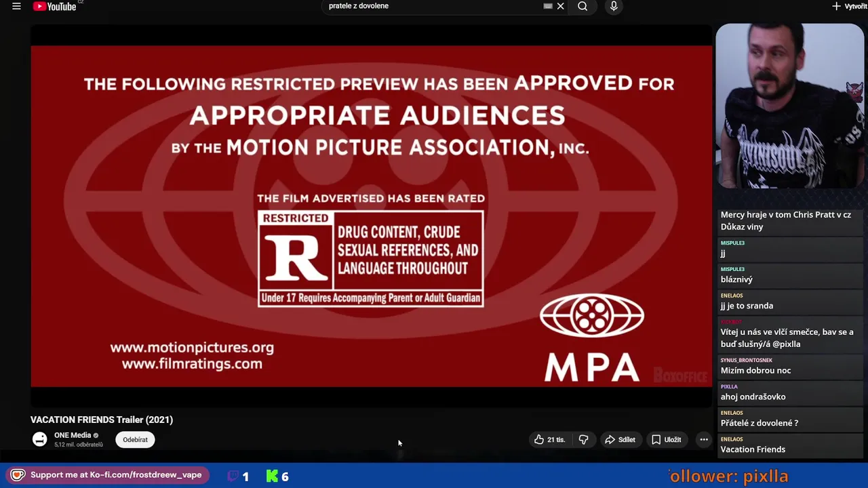Click the streamer webcam overlay
The image size is (868, 488).
(789, 106)
